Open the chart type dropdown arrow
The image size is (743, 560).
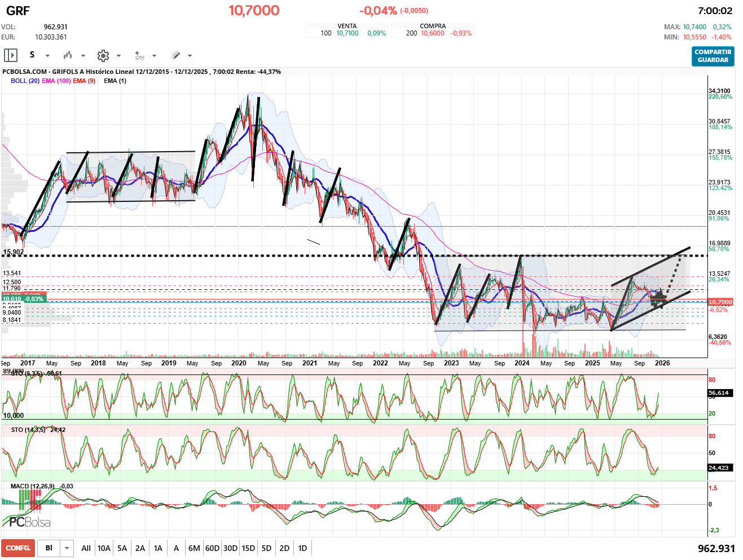(x=83, y=56)
